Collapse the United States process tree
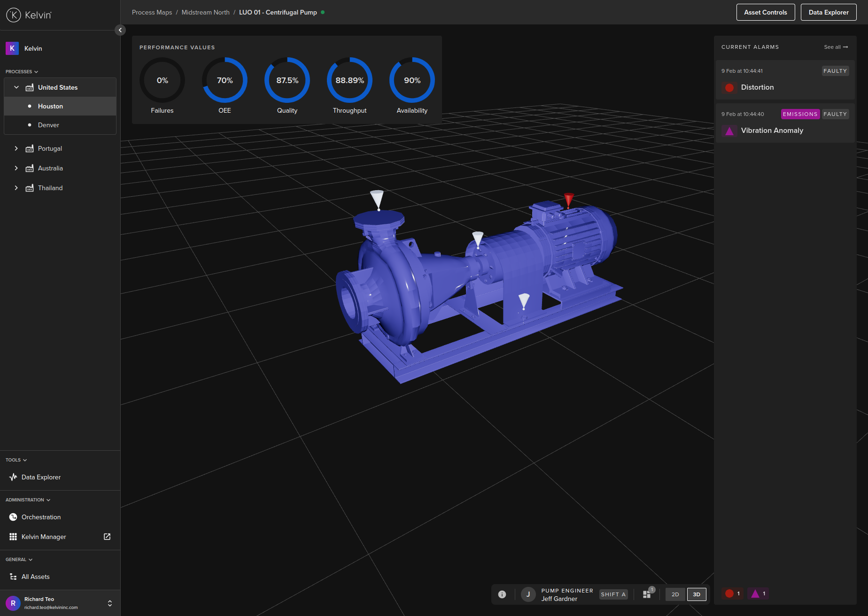 (x=16, y=87)
